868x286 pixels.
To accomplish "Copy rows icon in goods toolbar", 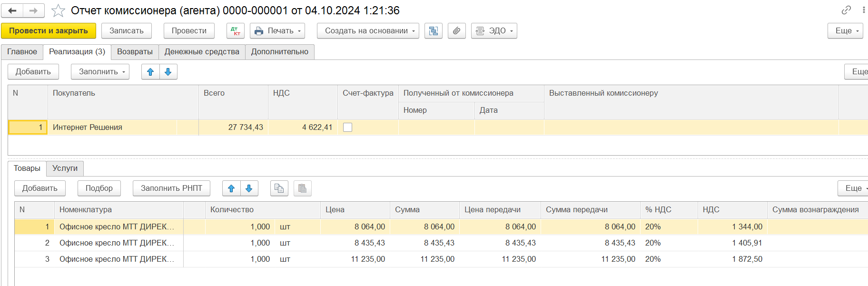I will [x=279, y=188].
